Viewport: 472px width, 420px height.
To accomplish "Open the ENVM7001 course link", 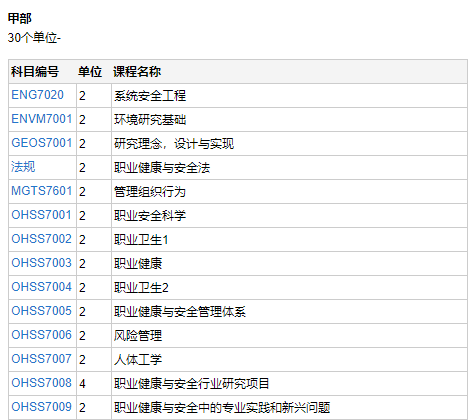I will [x=42, y=119].
